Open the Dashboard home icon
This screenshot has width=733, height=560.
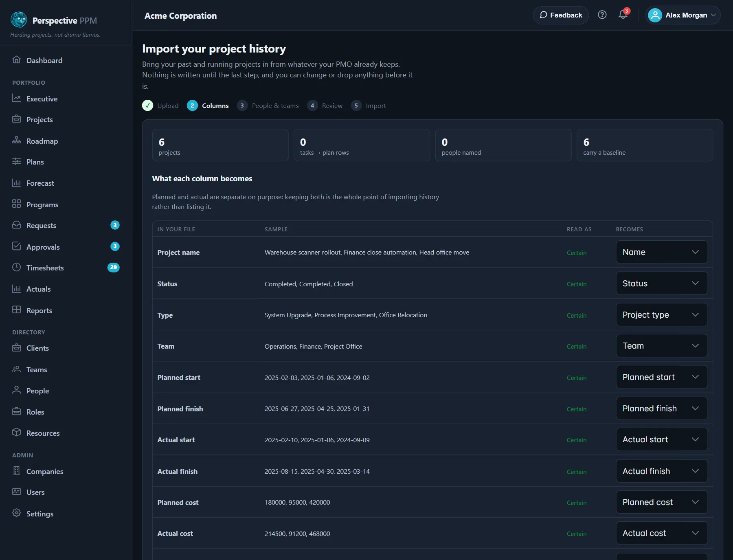click(16, 60)
